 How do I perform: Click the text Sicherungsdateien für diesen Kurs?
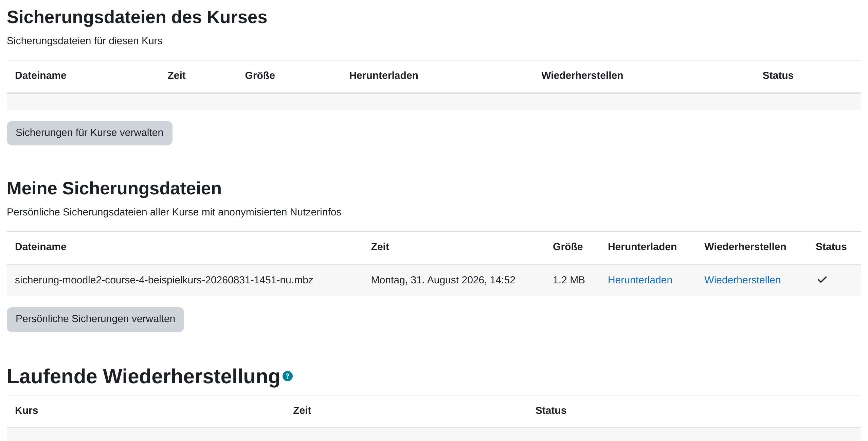coord(85,41)
